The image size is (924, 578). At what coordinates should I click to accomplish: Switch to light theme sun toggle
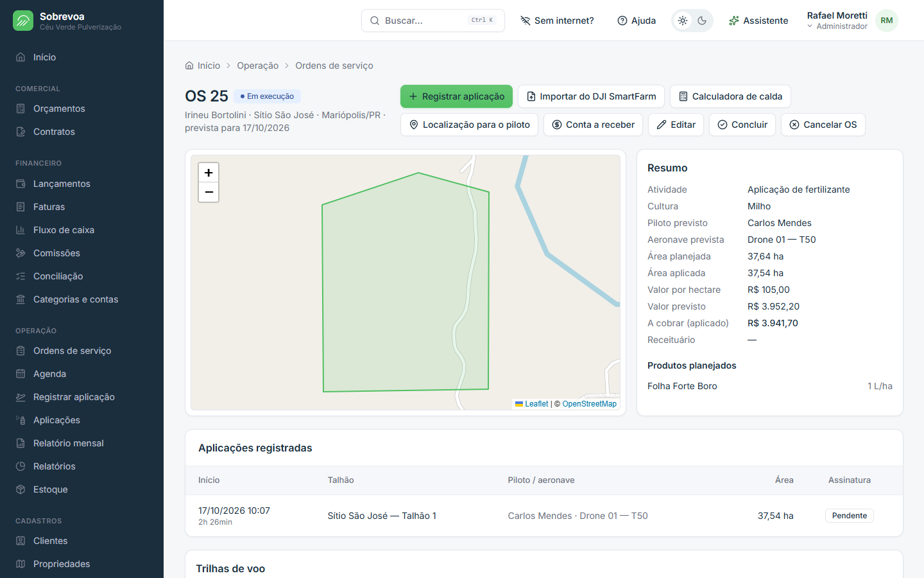pos(683,21)
